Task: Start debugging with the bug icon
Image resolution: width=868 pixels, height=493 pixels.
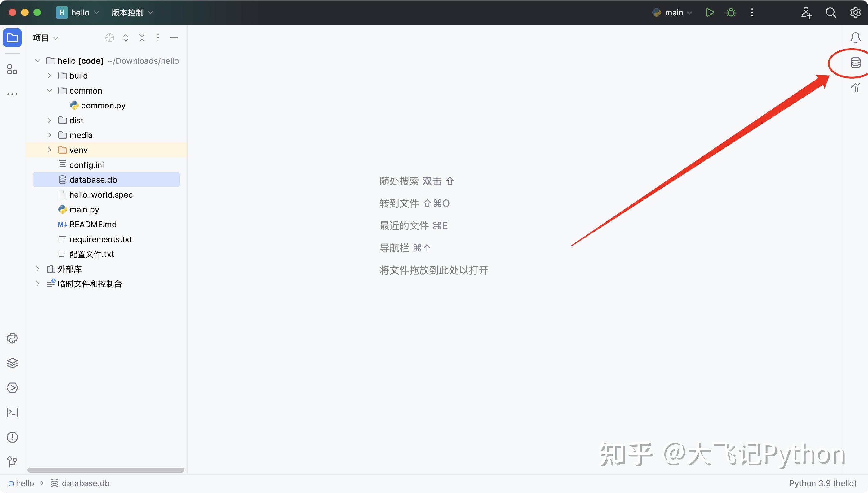Action: click(x=731, y=13)
